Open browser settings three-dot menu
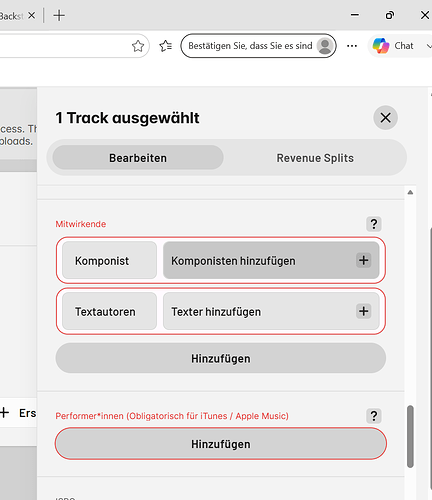The width and height of the screenshot is (432, 500). (x=352, y=46)
